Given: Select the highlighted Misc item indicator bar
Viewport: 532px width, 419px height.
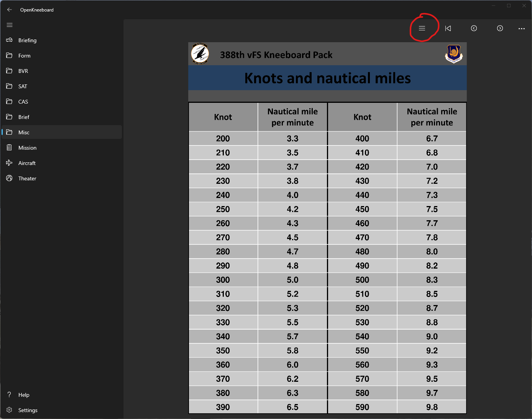Looking at the screenshot, I should tap(3, 132).
